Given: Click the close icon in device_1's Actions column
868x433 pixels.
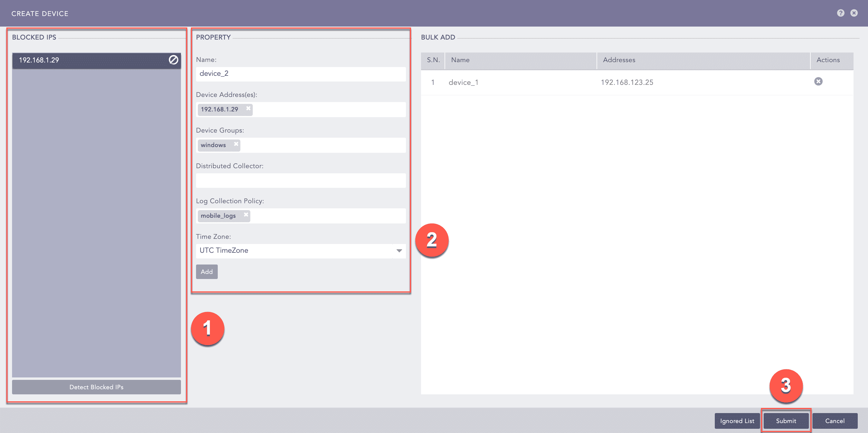Looking at the screenshot, I should click(x=818, y=81).
